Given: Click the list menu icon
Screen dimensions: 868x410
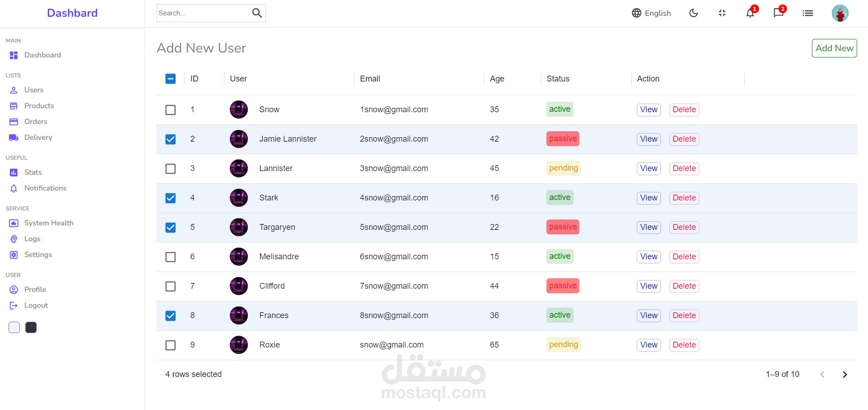Looking at the screenshot, I should tap(807, 13).
